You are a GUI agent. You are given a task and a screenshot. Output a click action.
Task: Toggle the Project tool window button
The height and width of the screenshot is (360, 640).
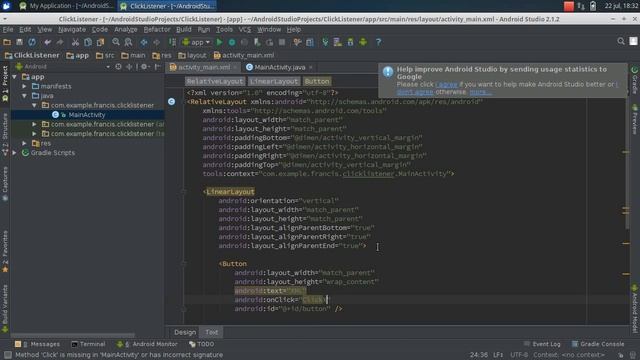pyautogui.click(x=5, y=84)
